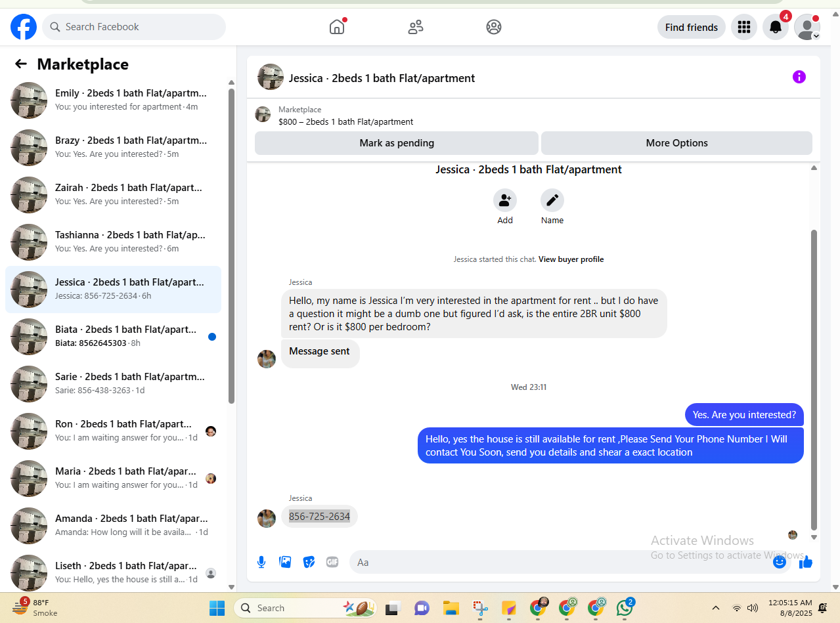
Task: Click conversation list scroll down arrow
Action: (x=231, y=587)
